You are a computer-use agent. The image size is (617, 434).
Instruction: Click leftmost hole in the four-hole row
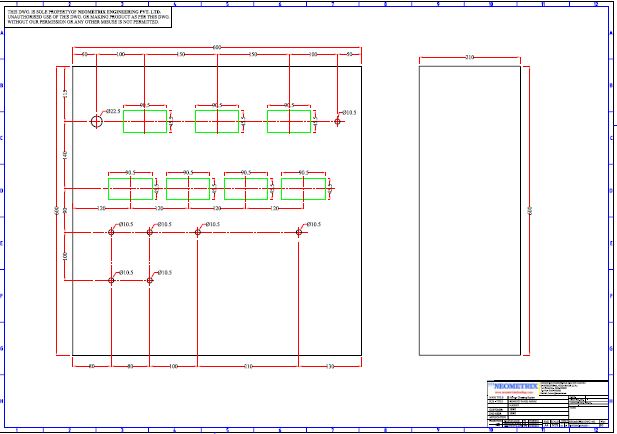112,232
